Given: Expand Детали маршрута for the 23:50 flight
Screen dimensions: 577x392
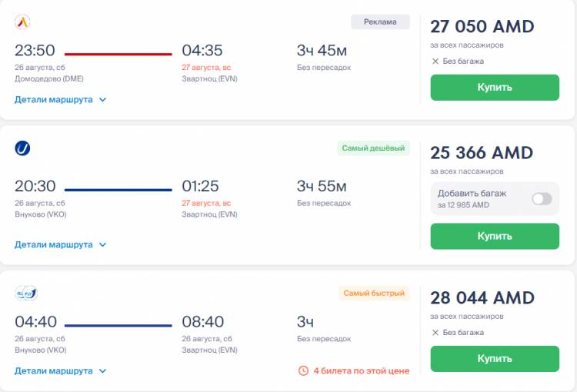Looking at the screenshot, I should coord(61,100).
